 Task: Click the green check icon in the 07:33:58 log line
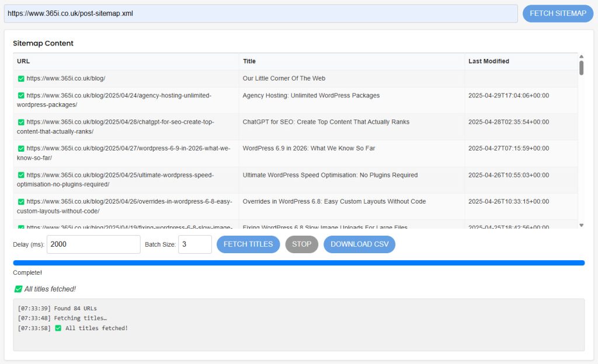pyautogui.click(x=58, y=328)
